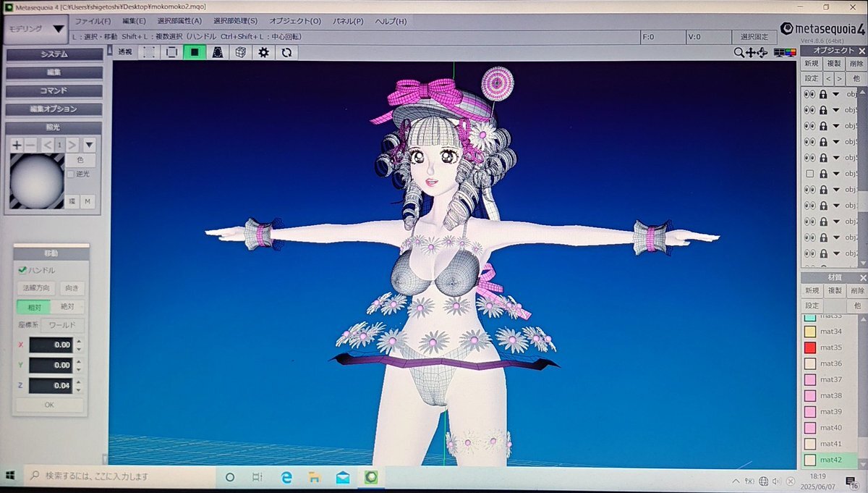Select the pink mat38 color swatch

[810, 395]
